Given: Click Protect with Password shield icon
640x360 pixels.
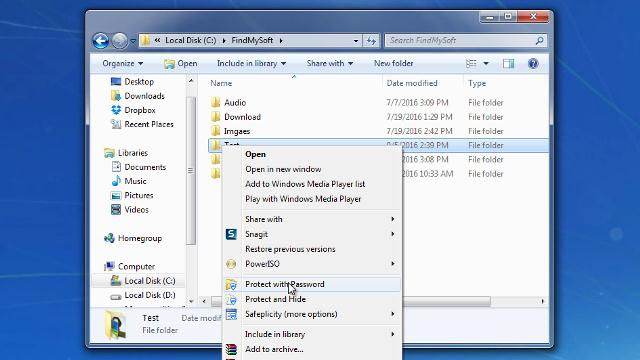Looking at the screenshot, I should tap(231, 284).
